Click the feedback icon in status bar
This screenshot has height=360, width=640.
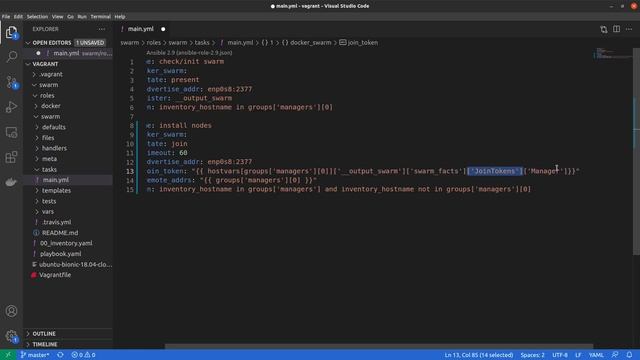tap(615, 355)
